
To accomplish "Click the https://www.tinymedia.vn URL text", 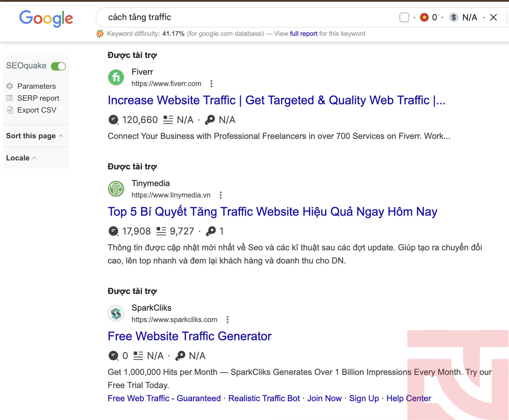I will click(x=171, y=195).
